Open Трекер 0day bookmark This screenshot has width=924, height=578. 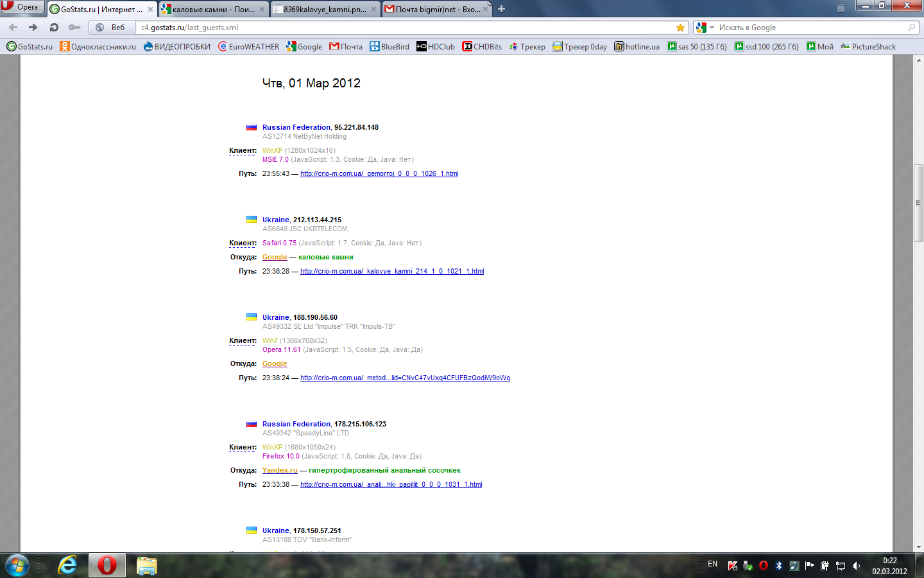pos(579,46)
